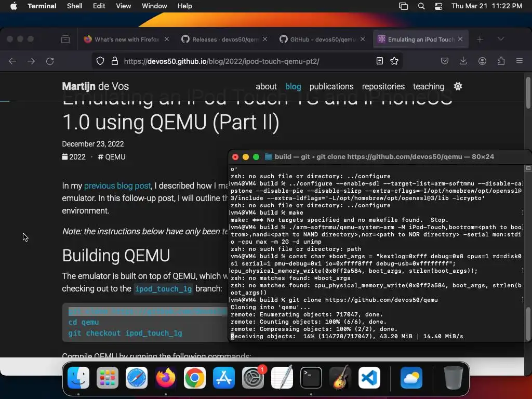Open Trash from the Dock
The width and height of the screenshot is (532, 399).
click(453, 378)
